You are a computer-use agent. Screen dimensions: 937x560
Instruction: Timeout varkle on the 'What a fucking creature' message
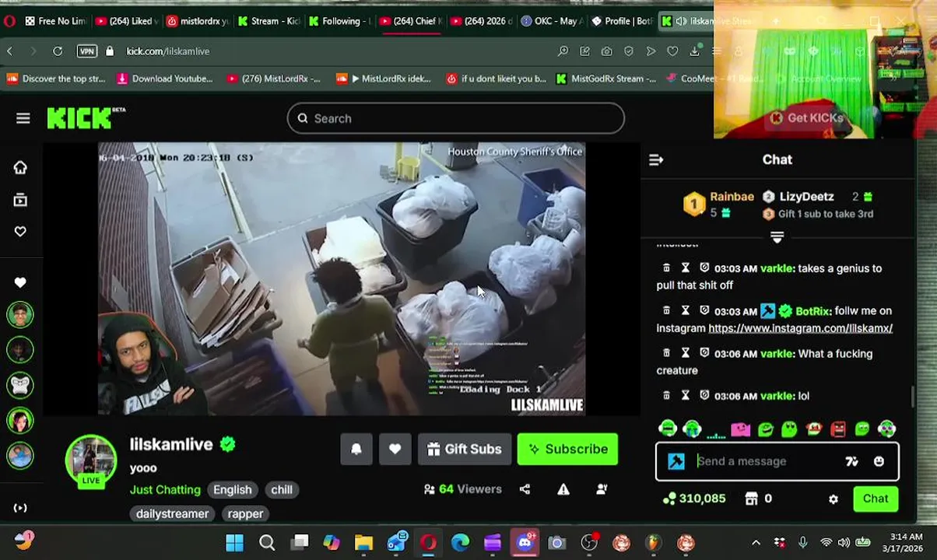(x=686, y=353)
